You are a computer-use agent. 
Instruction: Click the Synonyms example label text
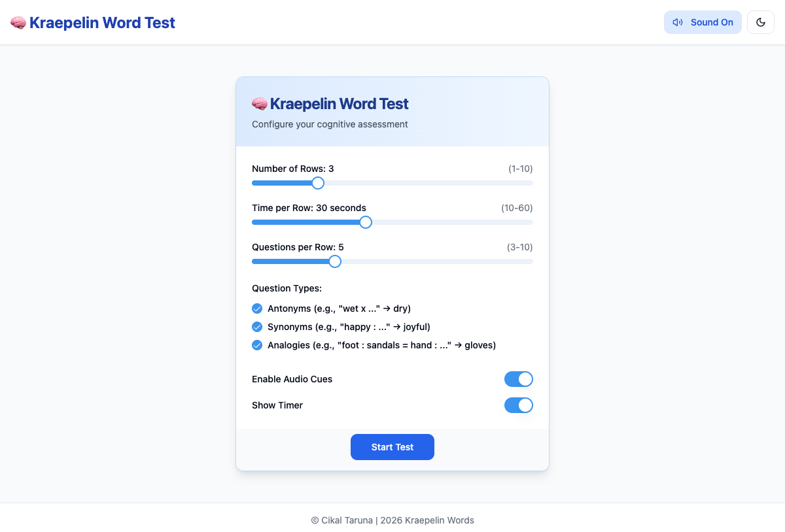coord(349,327)
